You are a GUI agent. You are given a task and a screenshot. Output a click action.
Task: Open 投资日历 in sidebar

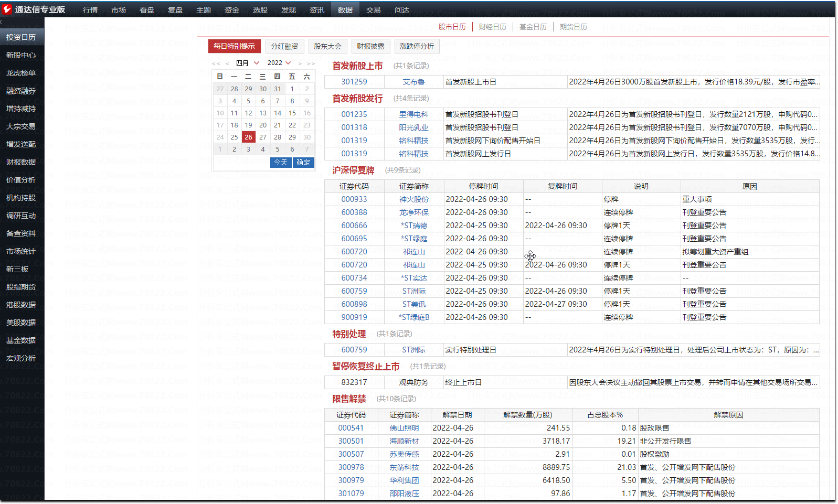click(22, 37)
